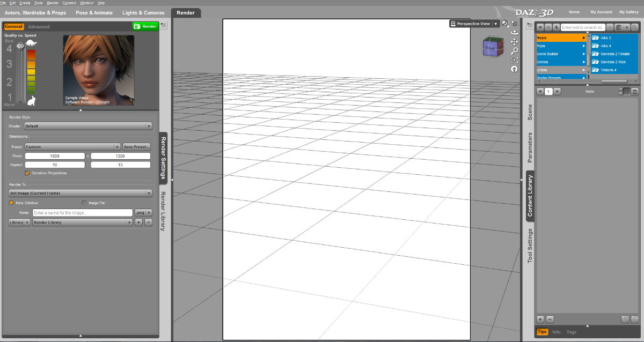Open the Victoria 4 folder

(x=616, y=70)
